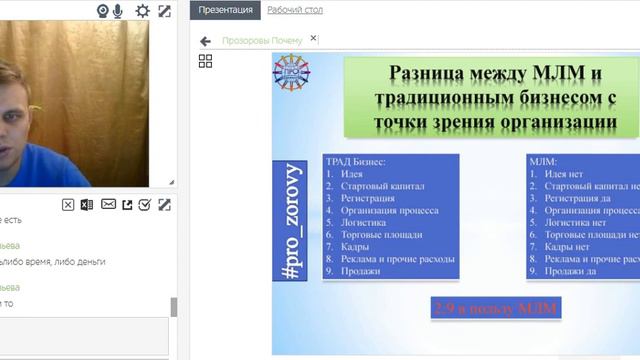
Task: Go back with the left arrow
Action: (x=205, y=41)
